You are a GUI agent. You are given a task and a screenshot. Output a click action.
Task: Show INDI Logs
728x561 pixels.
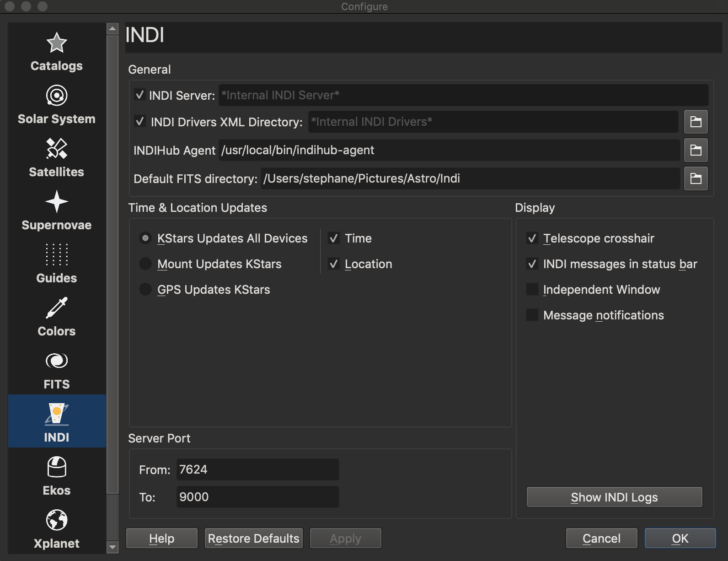(615, 497)
